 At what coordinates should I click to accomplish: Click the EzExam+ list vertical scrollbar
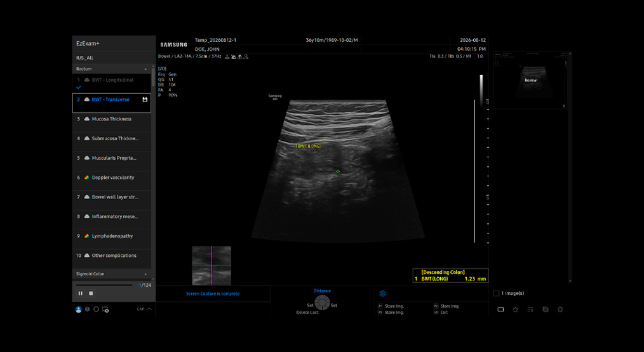pos(153,173)
